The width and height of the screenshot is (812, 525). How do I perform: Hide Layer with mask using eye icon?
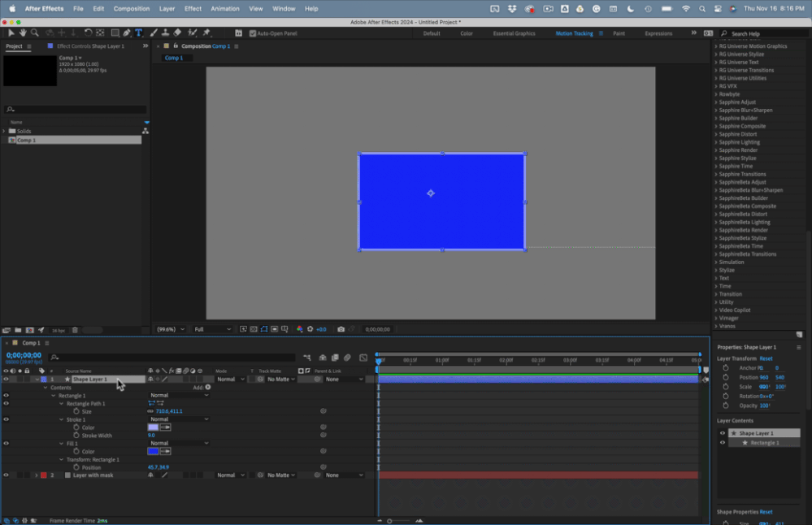point(6,475)
